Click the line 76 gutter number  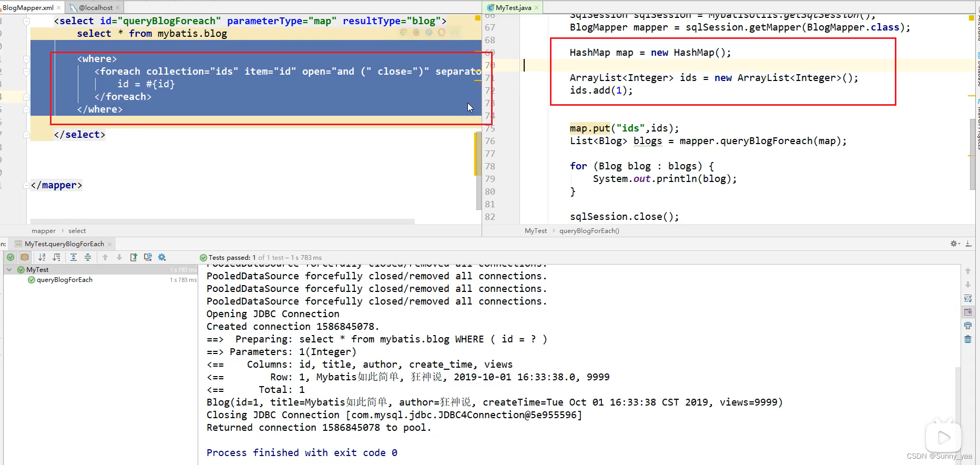tap(490, 141)
